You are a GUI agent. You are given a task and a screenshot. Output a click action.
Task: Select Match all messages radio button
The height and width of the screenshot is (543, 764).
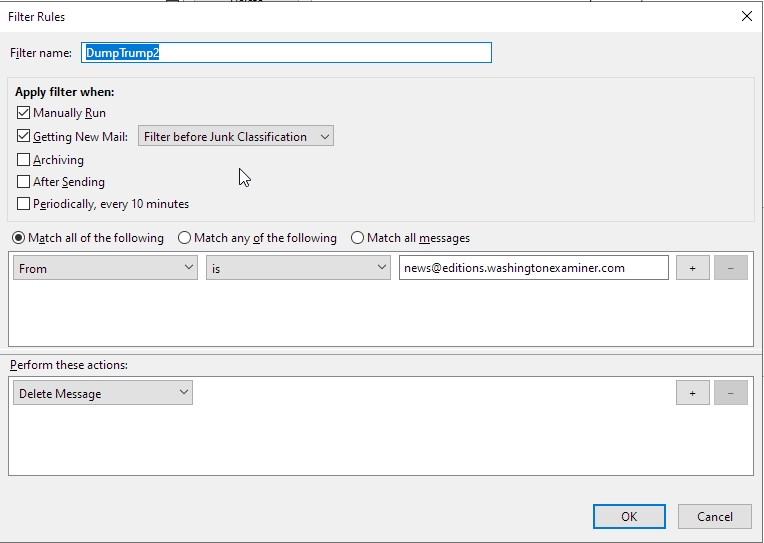pos(357,238)
